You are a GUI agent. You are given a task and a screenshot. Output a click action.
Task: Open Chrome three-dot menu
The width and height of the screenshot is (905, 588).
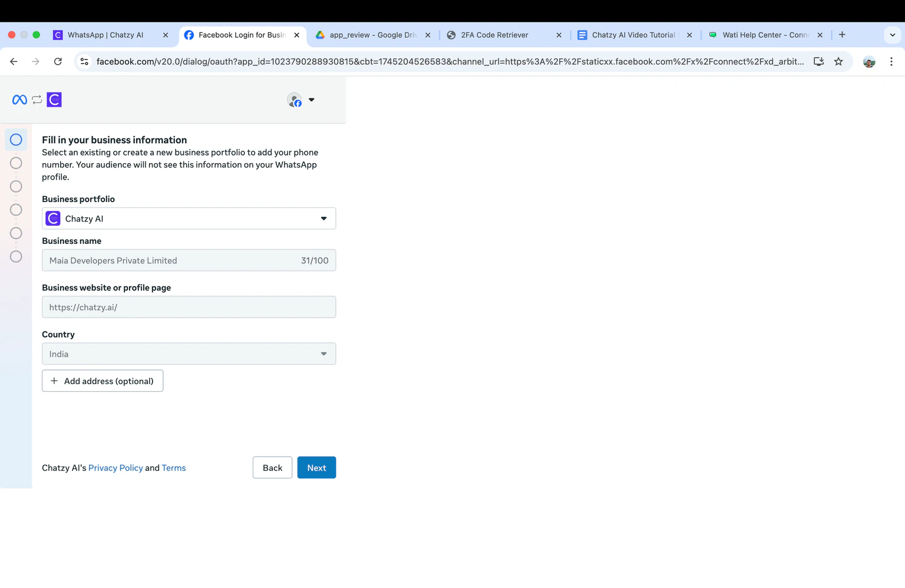click(891, 61)
